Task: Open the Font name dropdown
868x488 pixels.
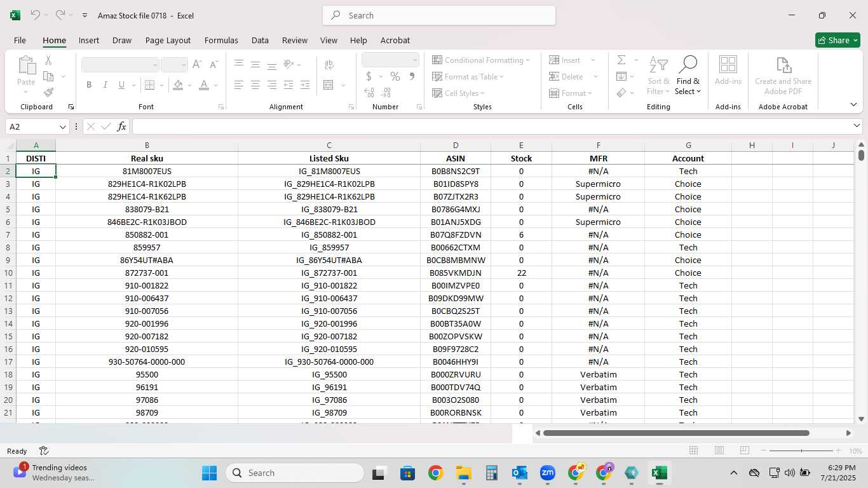Action: tap(154, 65)
